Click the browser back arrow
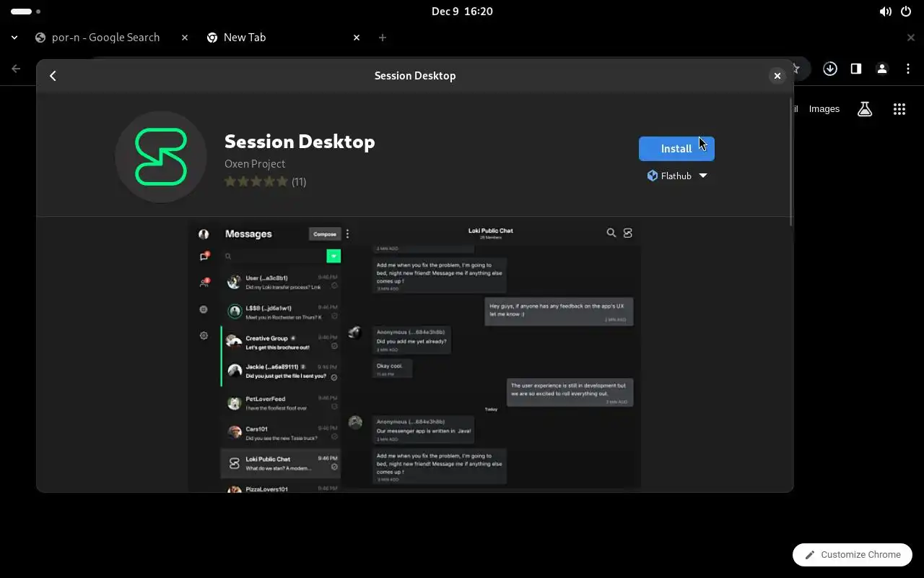This screenshot has height=578, width=924. click(16, 69)
